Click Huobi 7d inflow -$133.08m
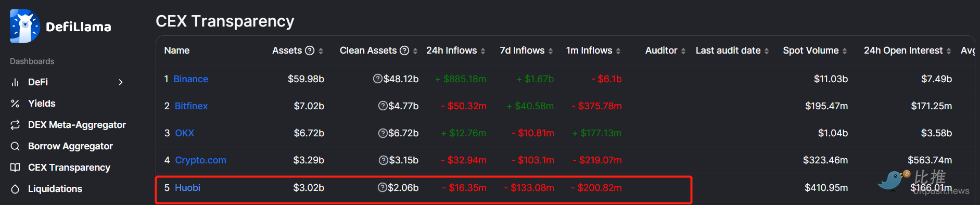The width and height of the screenshot is (980, 205). point(529,188)
